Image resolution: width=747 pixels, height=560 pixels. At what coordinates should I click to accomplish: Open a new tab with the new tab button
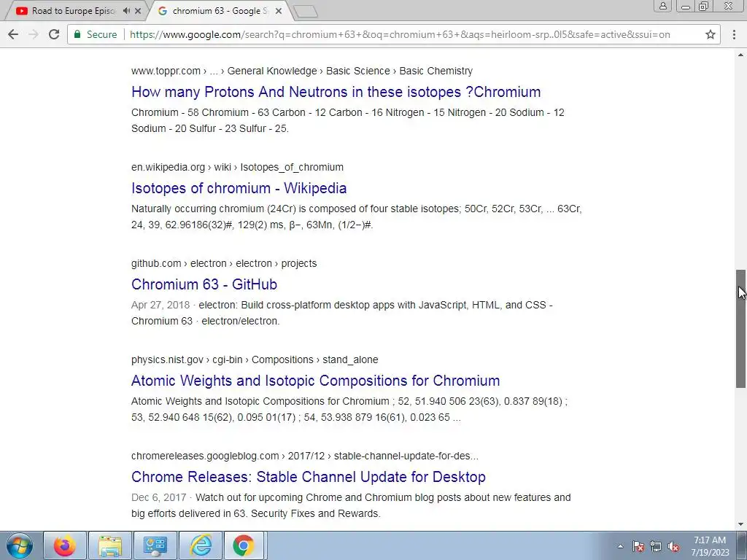click(x=306, y=12)
